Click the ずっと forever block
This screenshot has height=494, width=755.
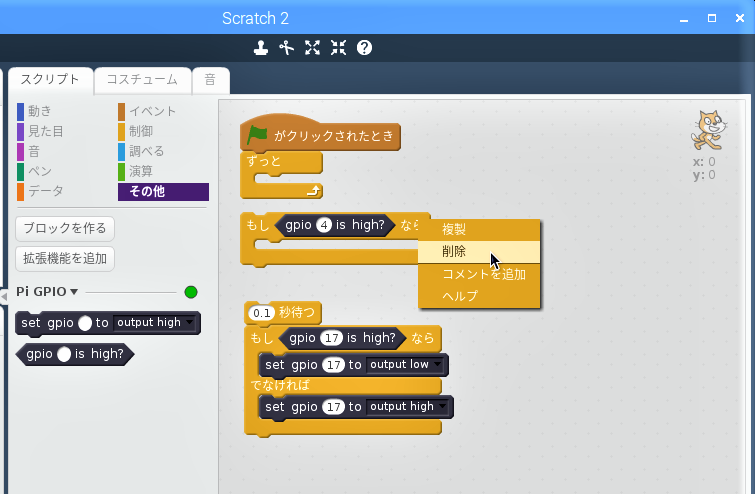(x=264, y=161)
